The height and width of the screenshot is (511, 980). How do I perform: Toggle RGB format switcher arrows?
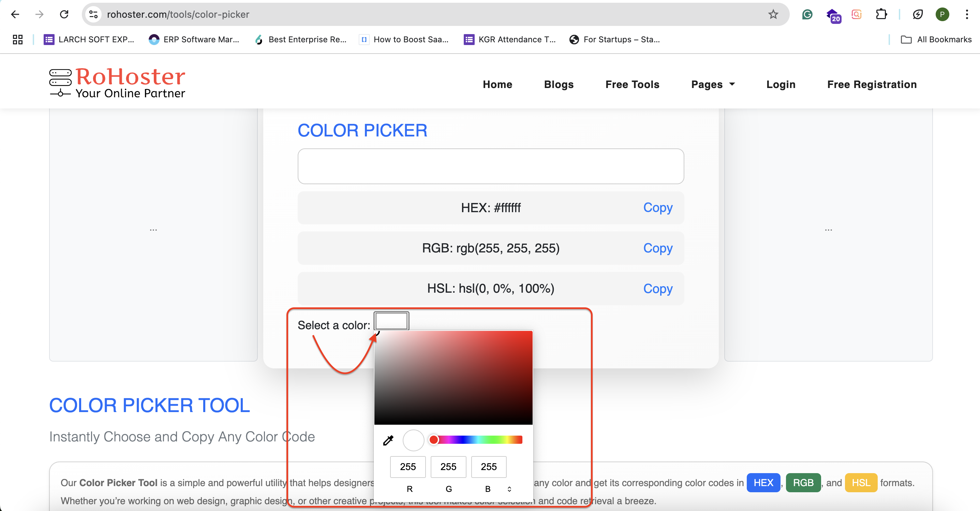[509, 489]
